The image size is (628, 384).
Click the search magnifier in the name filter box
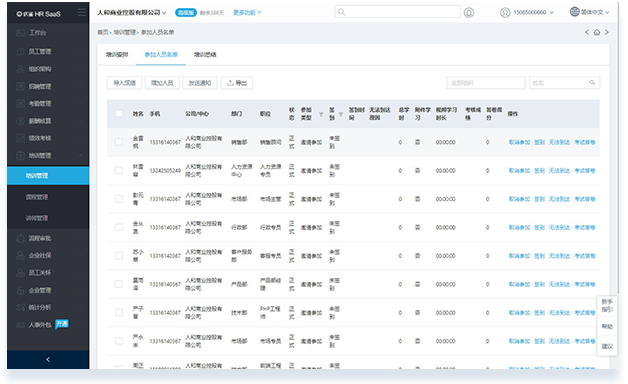[592, 83]
